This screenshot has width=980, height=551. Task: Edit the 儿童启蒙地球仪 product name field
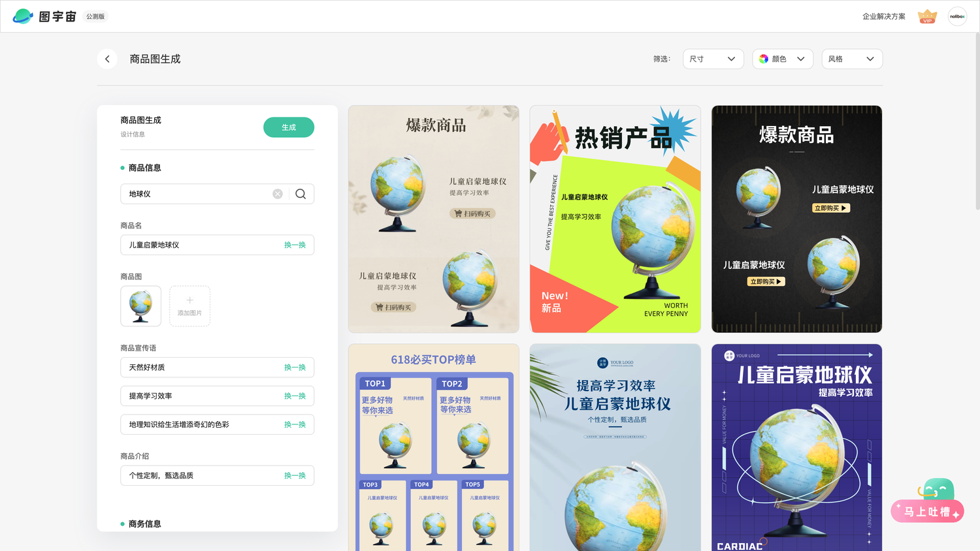click(217, 245)
